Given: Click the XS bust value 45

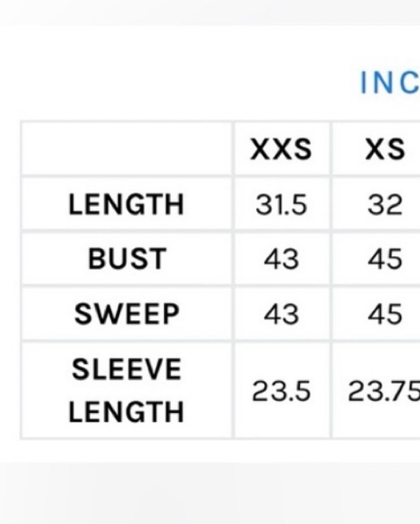Looking at the screenshot, I should click(385, 260).
